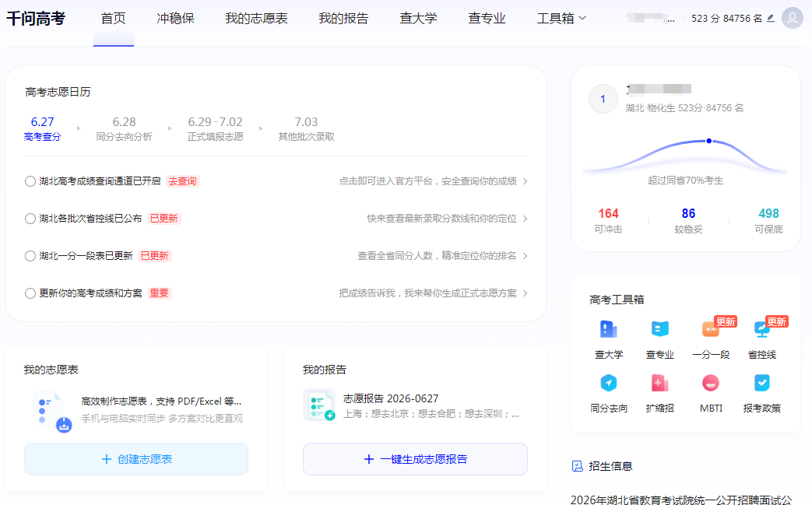Open chevron next to 精准定位你的排名
Image resolution: width=812 pixels, height=505 pixels.
pyautogui.click(x=525, y=255)
